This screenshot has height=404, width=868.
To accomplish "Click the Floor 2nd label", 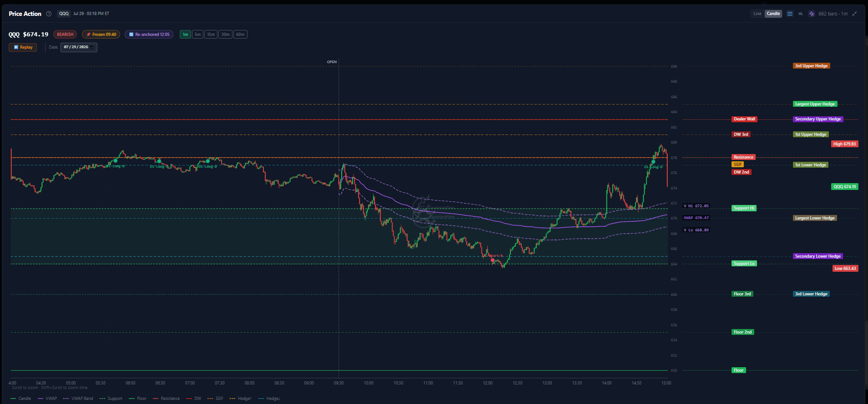I will tap(742, 332).
